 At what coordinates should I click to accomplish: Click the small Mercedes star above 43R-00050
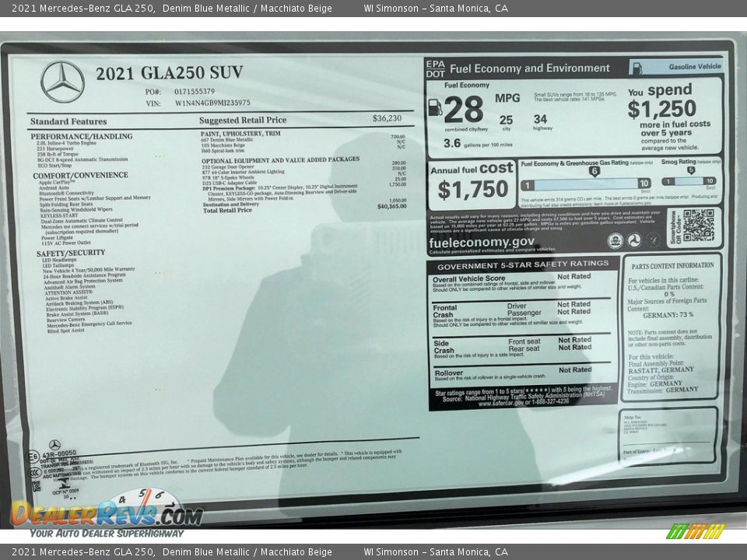coord(54,445)
